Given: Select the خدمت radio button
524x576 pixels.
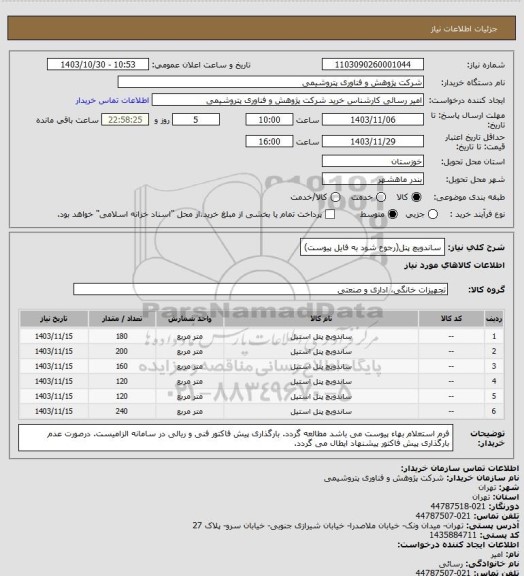Looking at the screenshot, I should coord(381,198).
